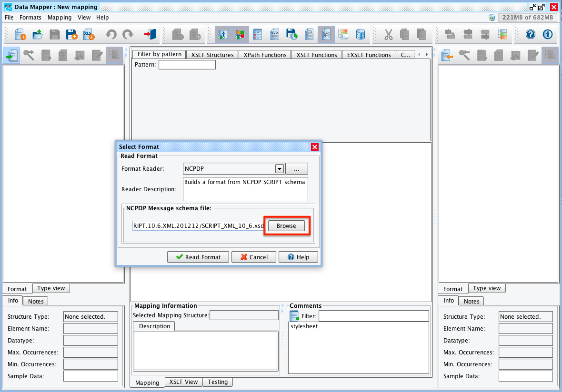Redo the last action
Viewport: 562px width, 392px height.
click(128, 34)
